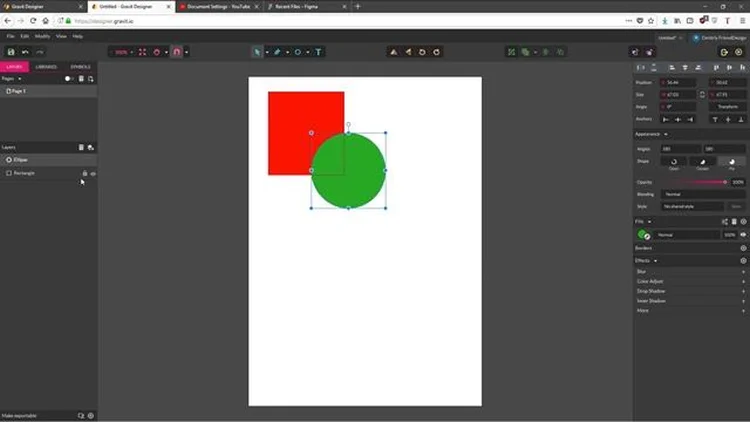Screen dimensions: 750x422
Task: Rotate the selection counter-clockwise
Action: click(422, 52)
